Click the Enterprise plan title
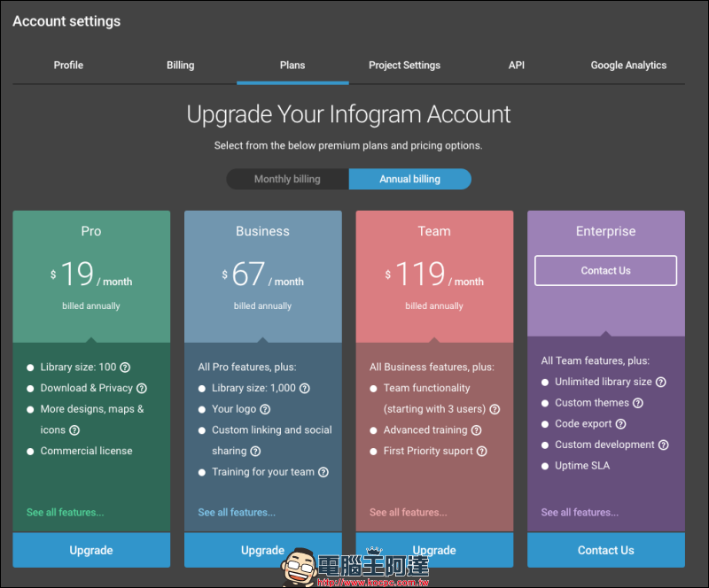 606,231
